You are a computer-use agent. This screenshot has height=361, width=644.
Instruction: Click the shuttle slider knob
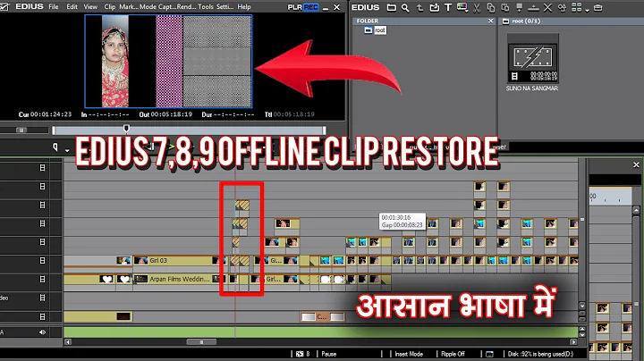point(21,130)
